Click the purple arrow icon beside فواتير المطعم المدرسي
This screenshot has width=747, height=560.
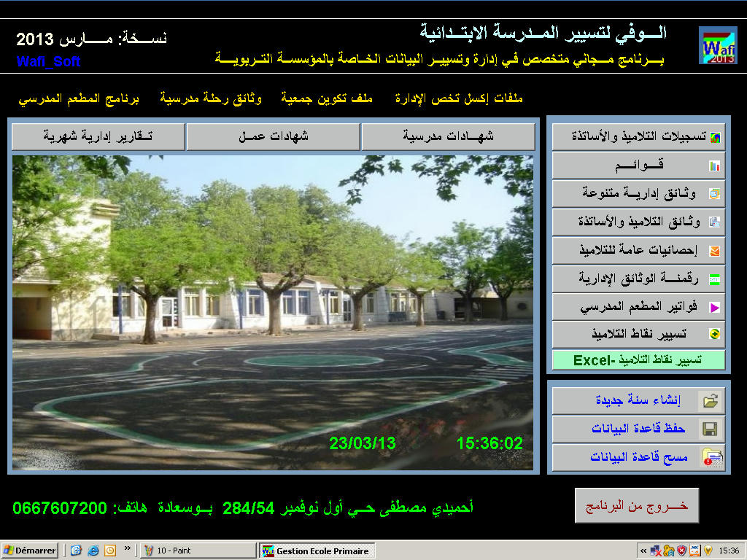pos(715,308)
